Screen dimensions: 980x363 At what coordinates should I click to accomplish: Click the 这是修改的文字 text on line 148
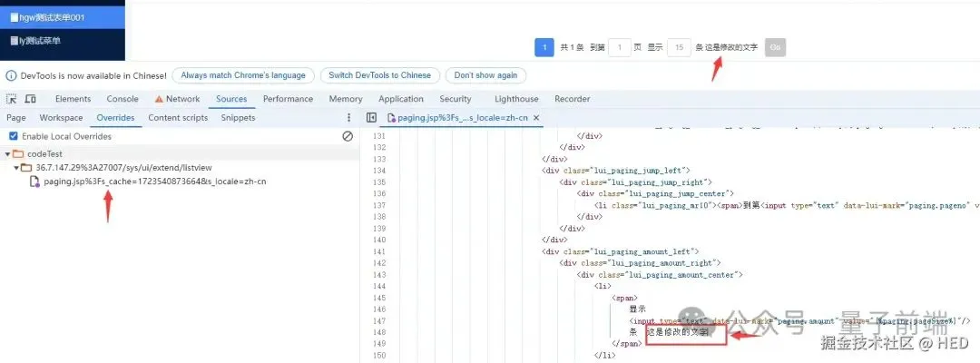click(678, 332)
